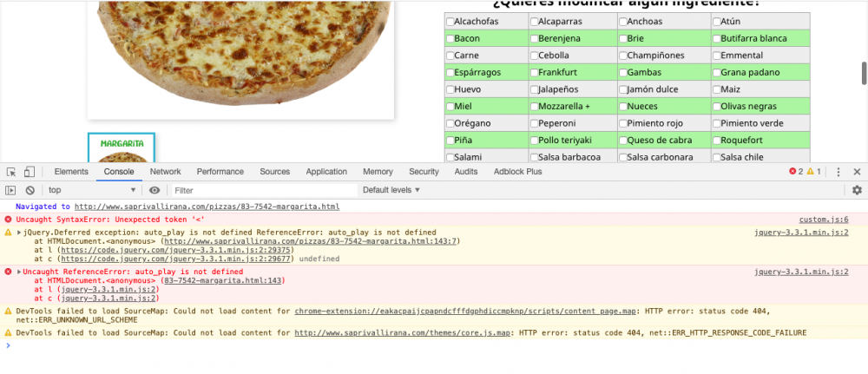Viewport: 868px width, 374px height.
Task: Check the Pimiento verde checkbox
Action: (717, 123)
